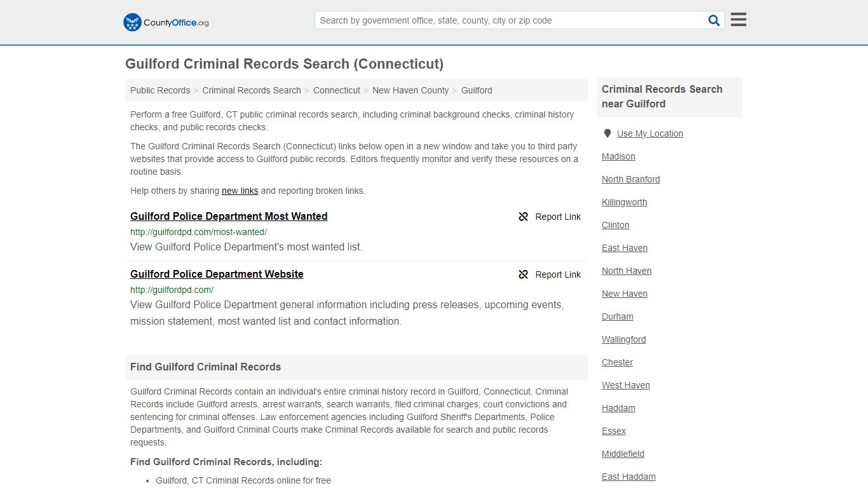Click the search magnifier icon
868x488 pixels.
(x=714, y=20)
